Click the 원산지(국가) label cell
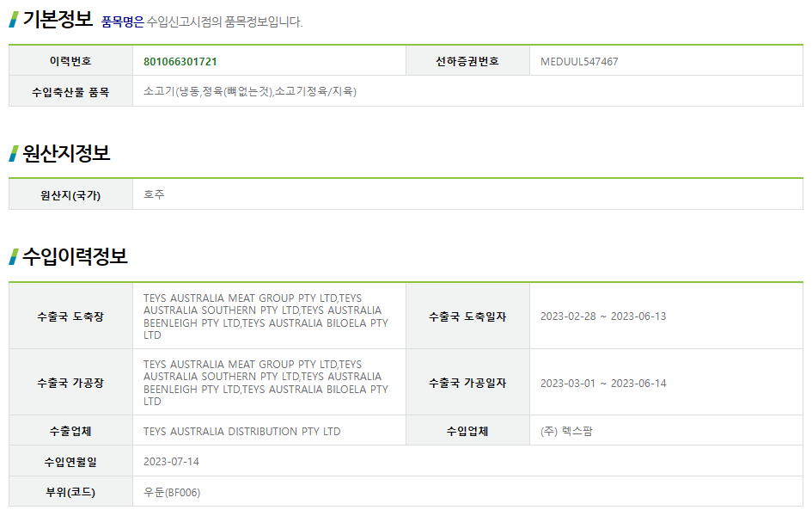 [70, 195]
